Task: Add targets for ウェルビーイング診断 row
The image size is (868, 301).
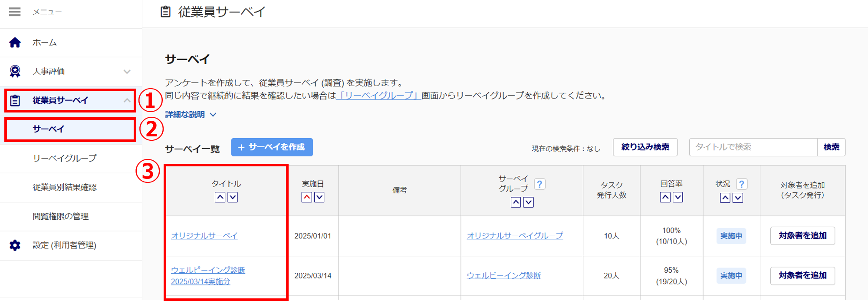Action: pyautogui.click(x=802, y=276)
